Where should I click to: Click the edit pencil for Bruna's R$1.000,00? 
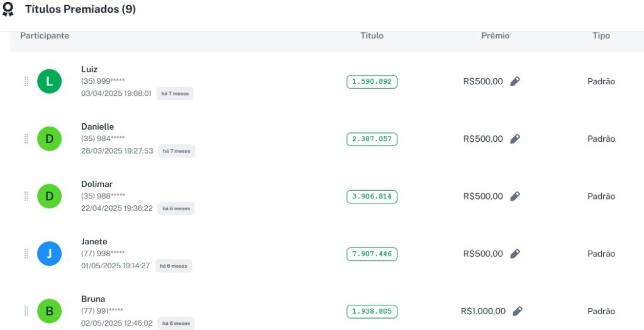click(x=518, y=311)
